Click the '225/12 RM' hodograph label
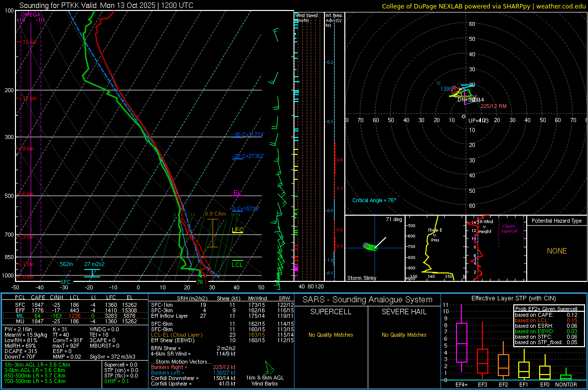The width and height of the screenshot is (588, 390). [493, 106]
